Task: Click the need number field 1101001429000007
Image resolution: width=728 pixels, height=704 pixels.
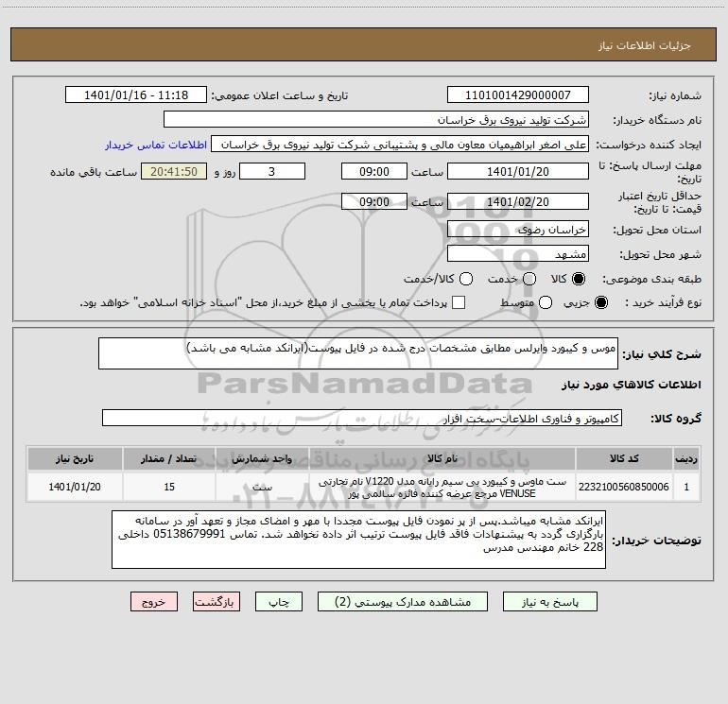Action: (518, 95)
